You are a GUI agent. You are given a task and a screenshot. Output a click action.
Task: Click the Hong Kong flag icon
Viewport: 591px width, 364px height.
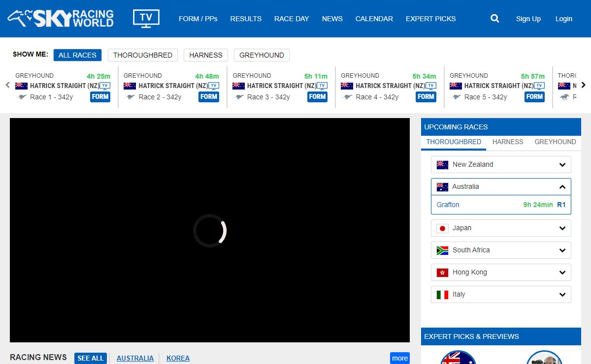[442, 273]
